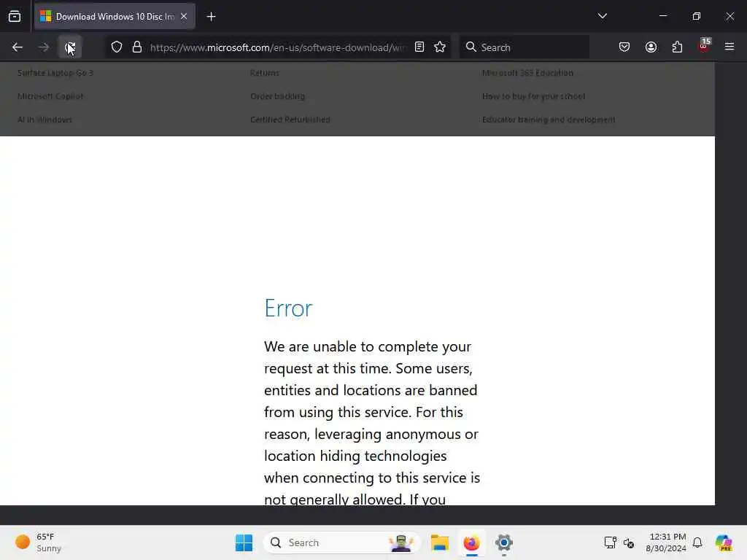
Task: Open the Returns footer link
Action: (265, 73)
